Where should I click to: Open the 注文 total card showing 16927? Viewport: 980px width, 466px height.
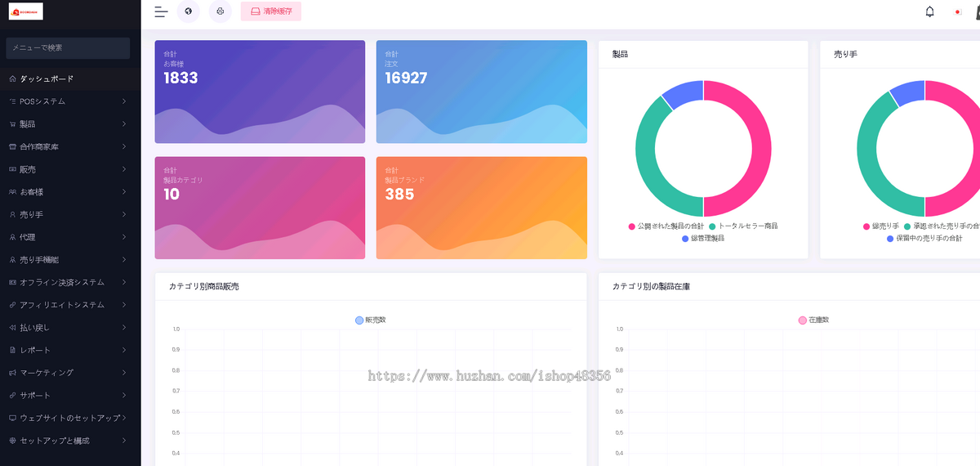click(x=482, y=92)
